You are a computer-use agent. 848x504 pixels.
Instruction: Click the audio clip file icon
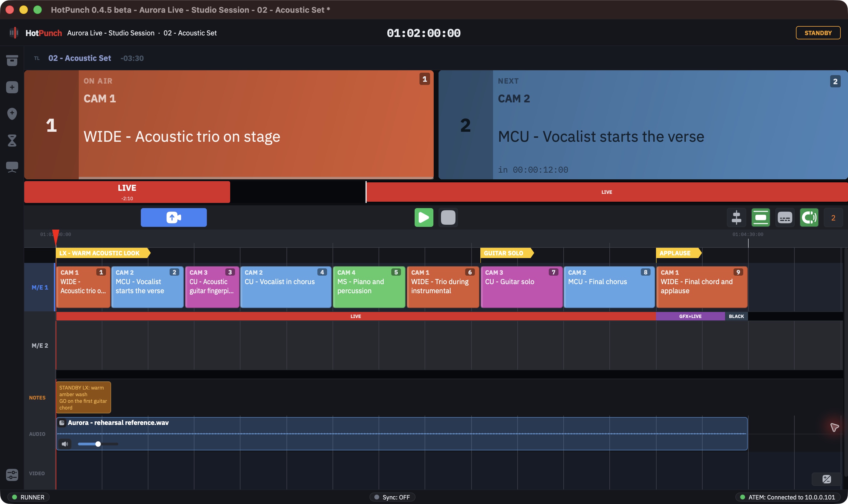pyautogui.click(x=62, y=423)
